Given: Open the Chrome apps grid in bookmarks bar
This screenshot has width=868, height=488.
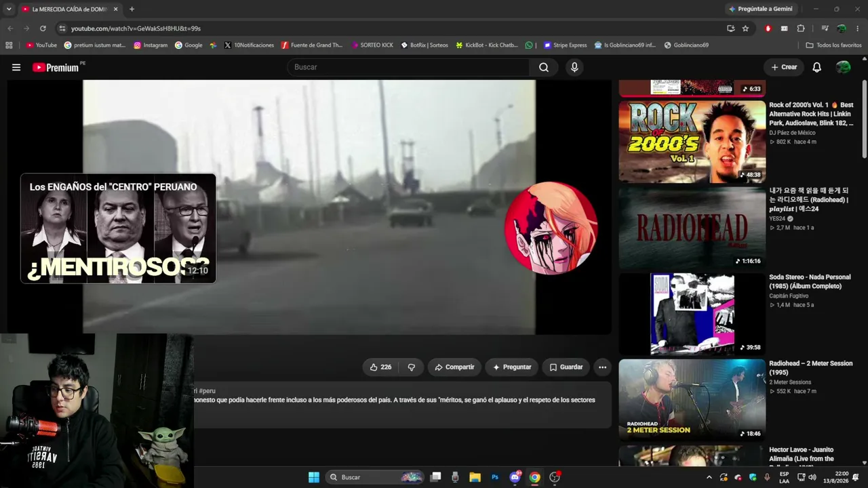Looking at the screenshot, I should 9,45.
